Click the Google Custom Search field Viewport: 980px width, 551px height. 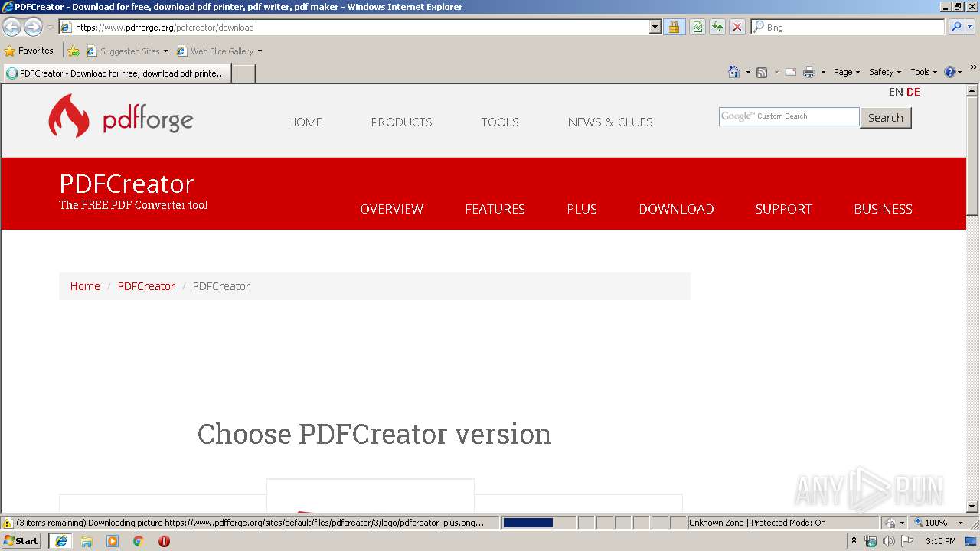[789, 116]
